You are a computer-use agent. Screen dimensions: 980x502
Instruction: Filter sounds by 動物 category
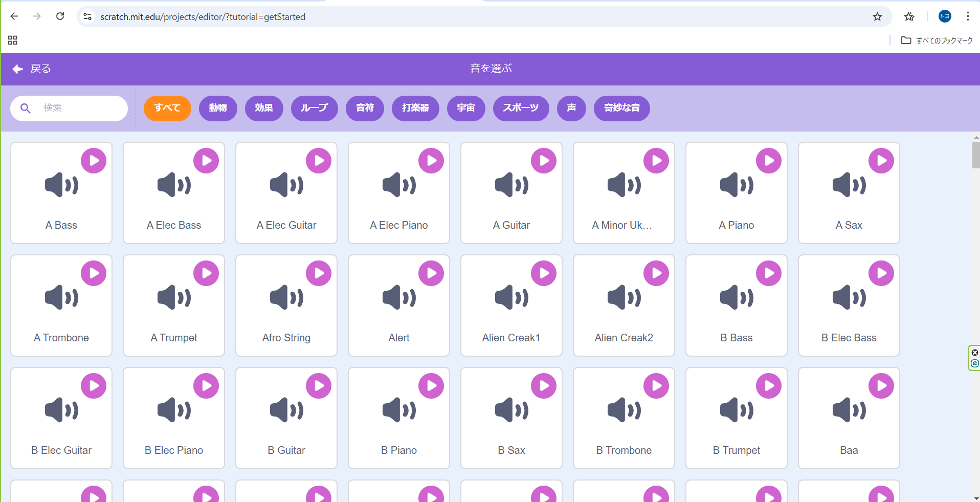point(218,108)
